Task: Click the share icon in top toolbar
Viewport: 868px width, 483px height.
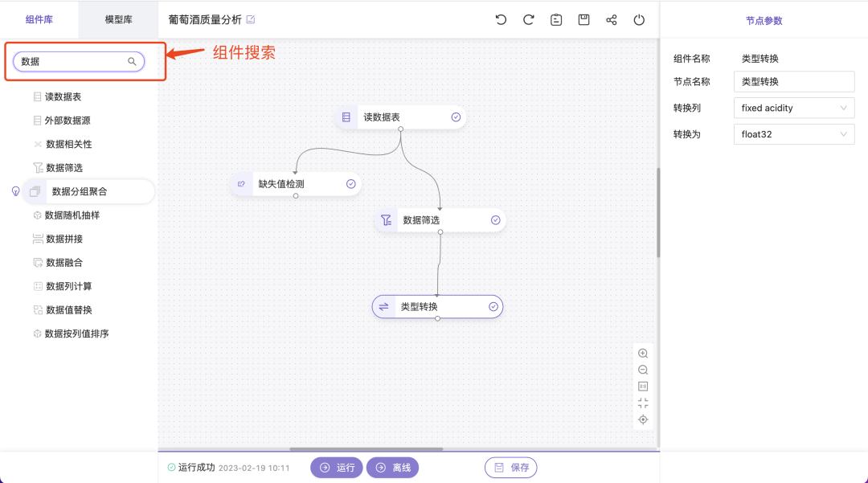Action: [x=611, y=20]
